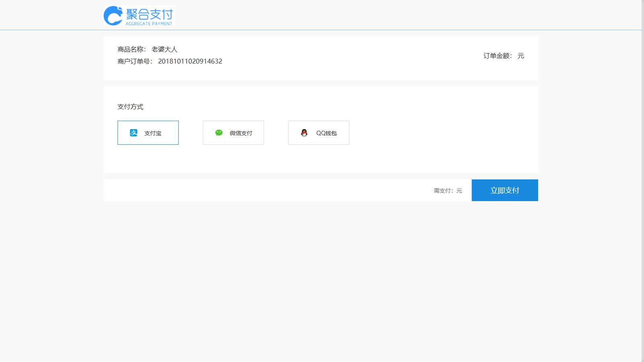Click the 订单金额 label
This screenshot has height=362, width=644.
497,56
